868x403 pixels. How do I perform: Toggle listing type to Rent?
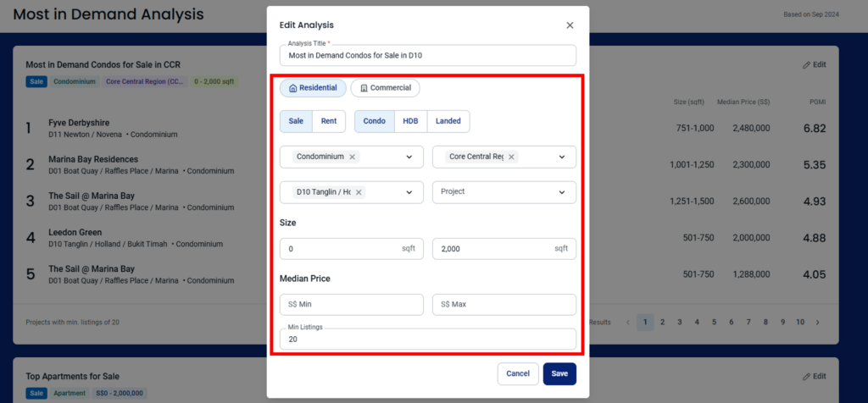tap(328, 121)
